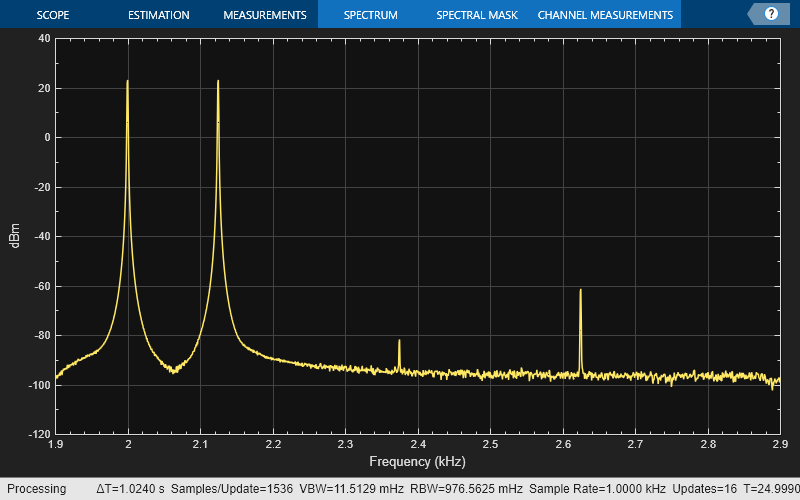The height and width of the screenshot is (500, 800).
Task: Open the Spectral Mask tab
Action: pos(474,15)
